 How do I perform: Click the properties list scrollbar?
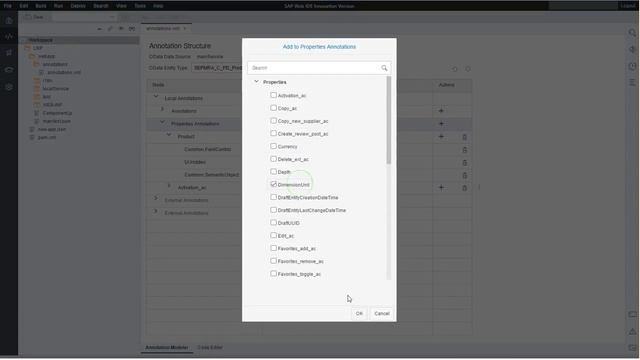pos(389,120)
